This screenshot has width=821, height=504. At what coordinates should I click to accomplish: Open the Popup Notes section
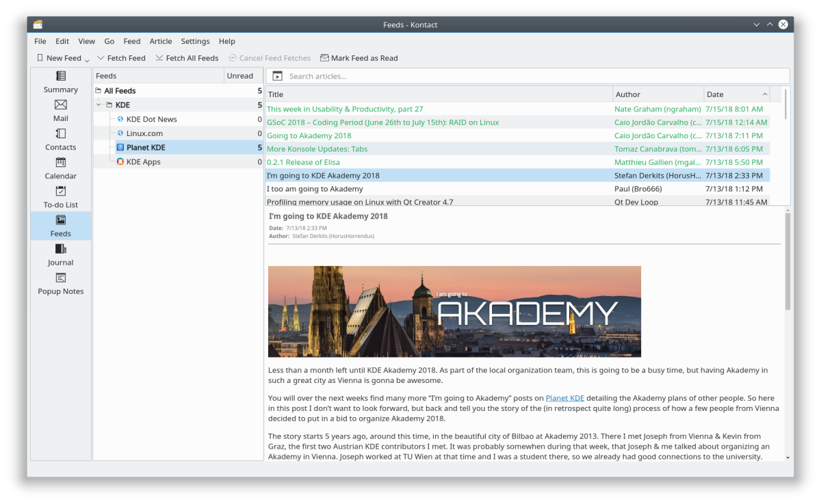[61, 283]
